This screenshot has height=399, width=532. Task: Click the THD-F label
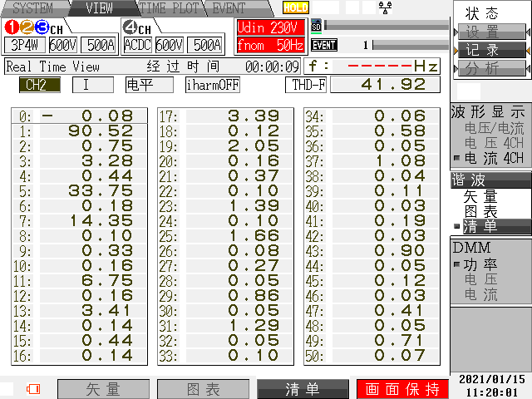(306, 85)
